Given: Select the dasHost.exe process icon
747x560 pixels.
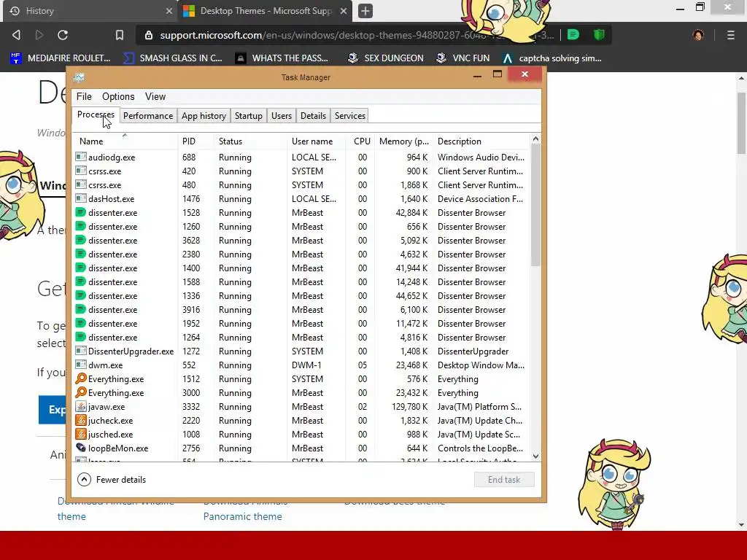Looking at the screenshot, I should [81, 198].
